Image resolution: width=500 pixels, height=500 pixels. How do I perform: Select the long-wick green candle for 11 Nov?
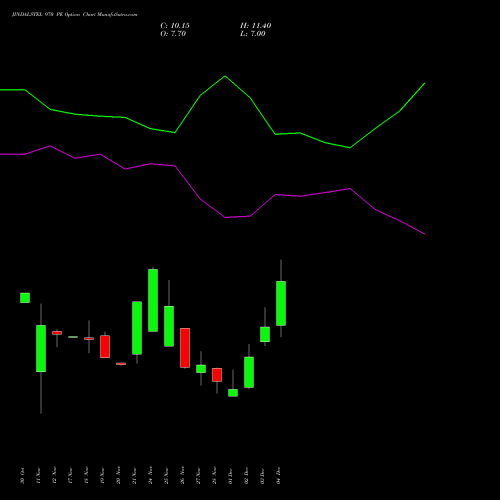tap(41, 348)
